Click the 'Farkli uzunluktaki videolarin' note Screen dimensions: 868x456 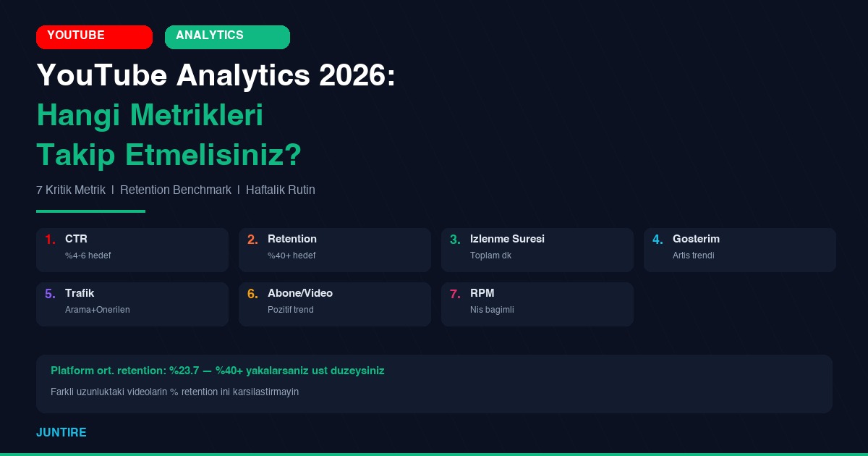click(175, 392)
